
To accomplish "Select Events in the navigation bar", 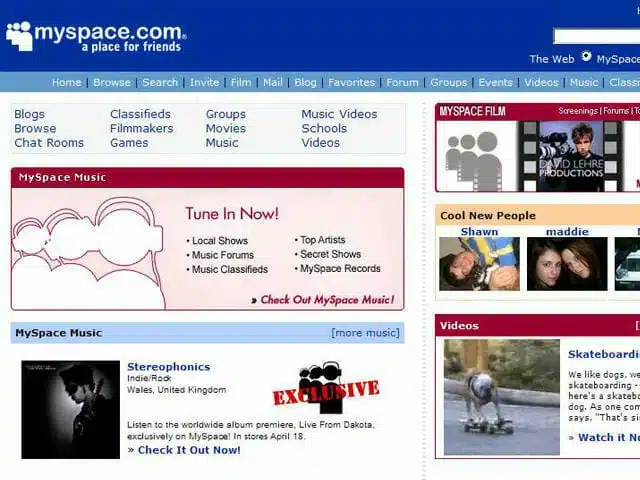I will [495, 82].
